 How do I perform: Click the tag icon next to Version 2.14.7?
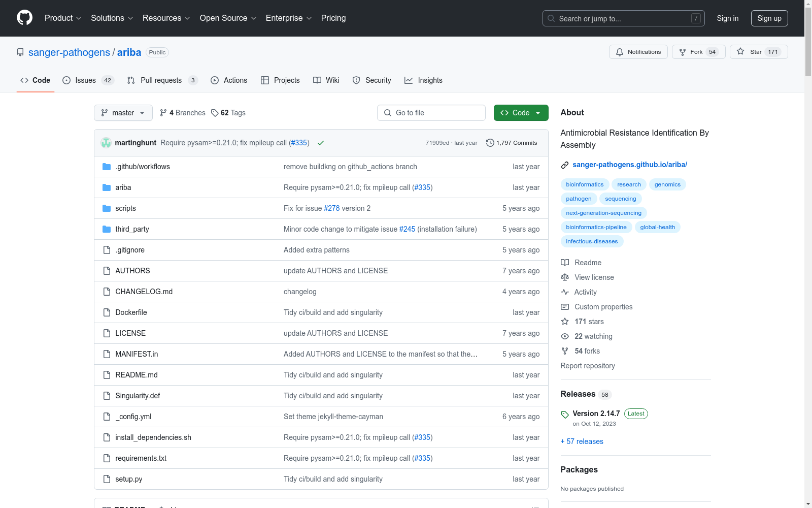[x=565, y=415]
